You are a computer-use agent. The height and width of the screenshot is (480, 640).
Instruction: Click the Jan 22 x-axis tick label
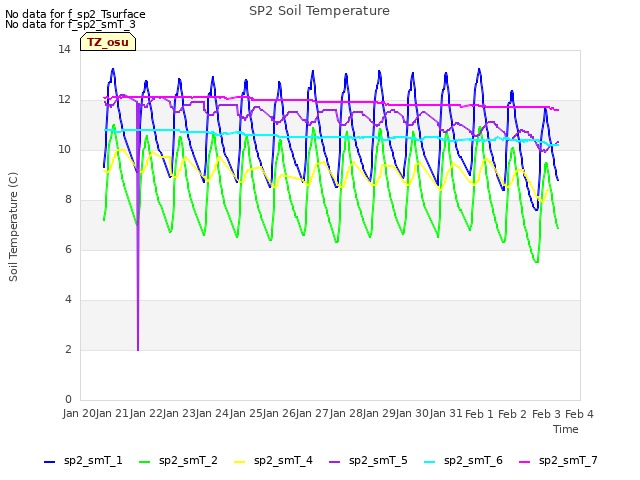click(146, 414)
